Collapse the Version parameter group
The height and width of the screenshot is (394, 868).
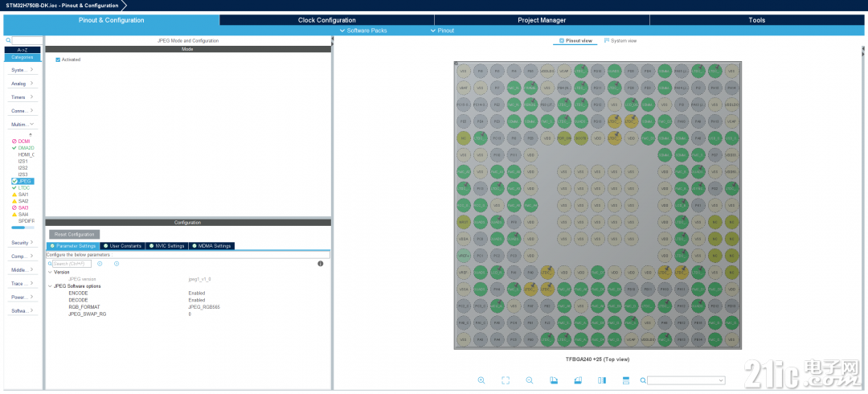click(x=50, y=272)
